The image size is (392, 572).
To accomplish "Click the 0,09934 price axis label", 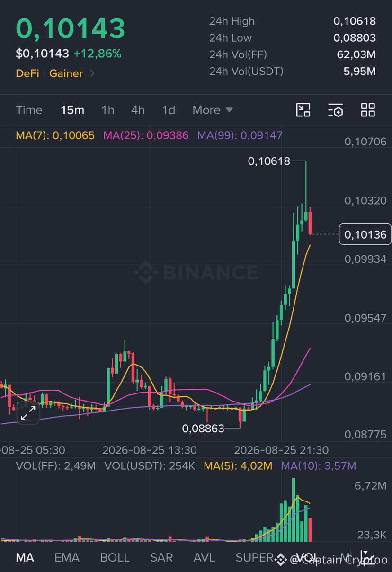I will [x=365, y=259].
